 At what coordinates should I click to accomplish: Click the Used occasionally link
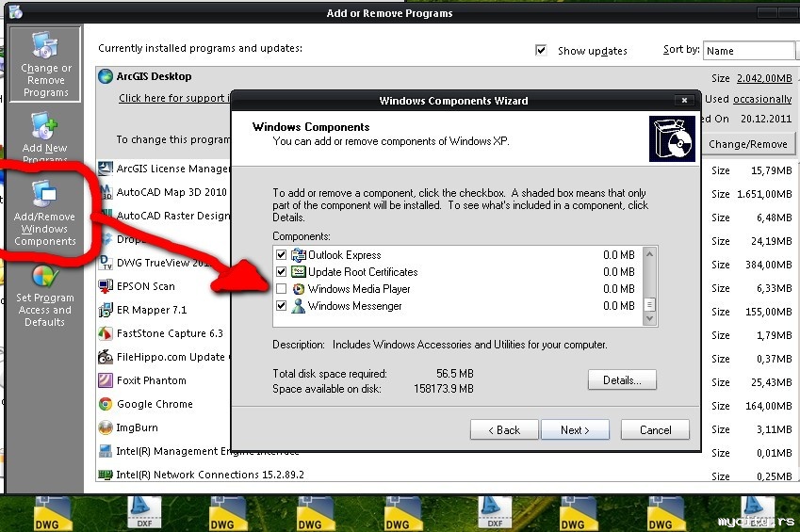pos(762,99)
